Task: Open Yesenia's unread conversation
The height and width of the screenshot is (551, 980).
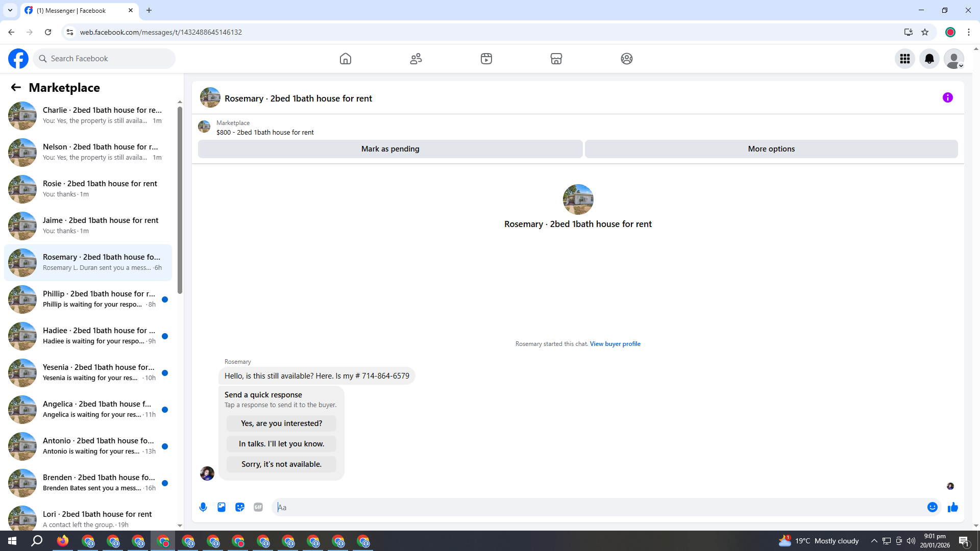Action: point(88,373)
